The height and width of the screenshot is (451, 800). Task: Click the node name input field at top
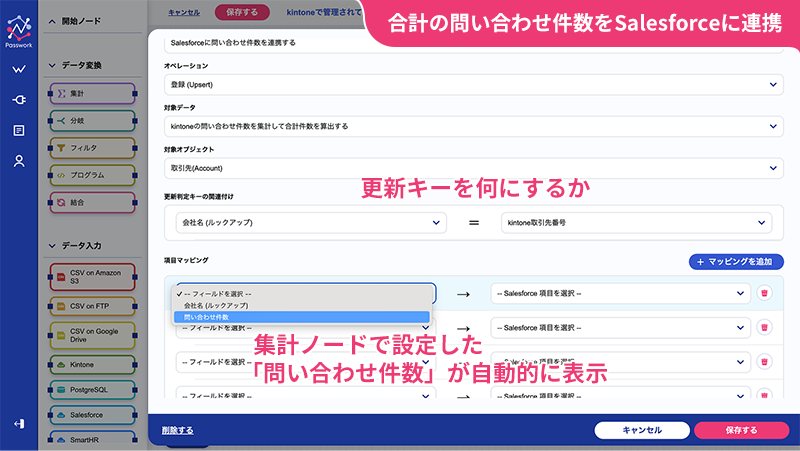point(473,44)
